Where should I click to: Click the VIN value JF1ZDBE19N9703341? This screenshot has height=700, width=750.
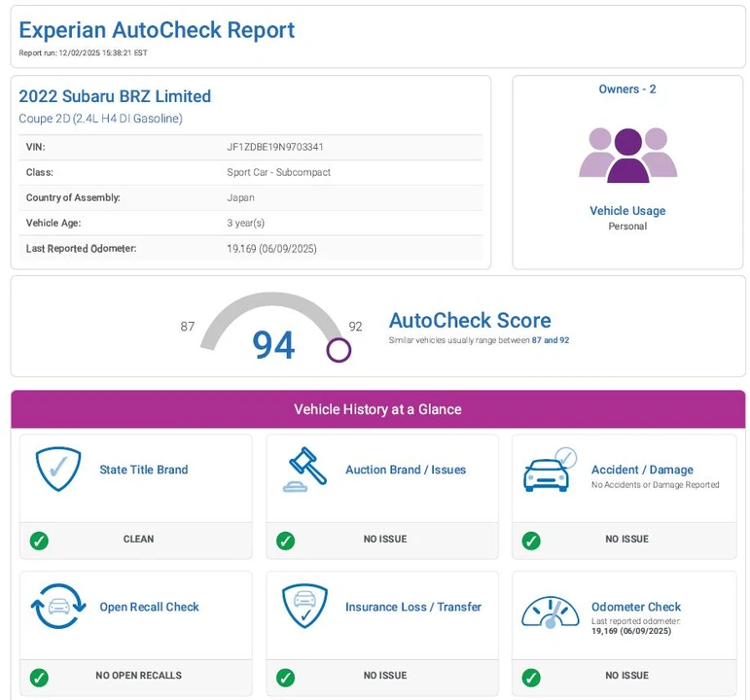275,147
